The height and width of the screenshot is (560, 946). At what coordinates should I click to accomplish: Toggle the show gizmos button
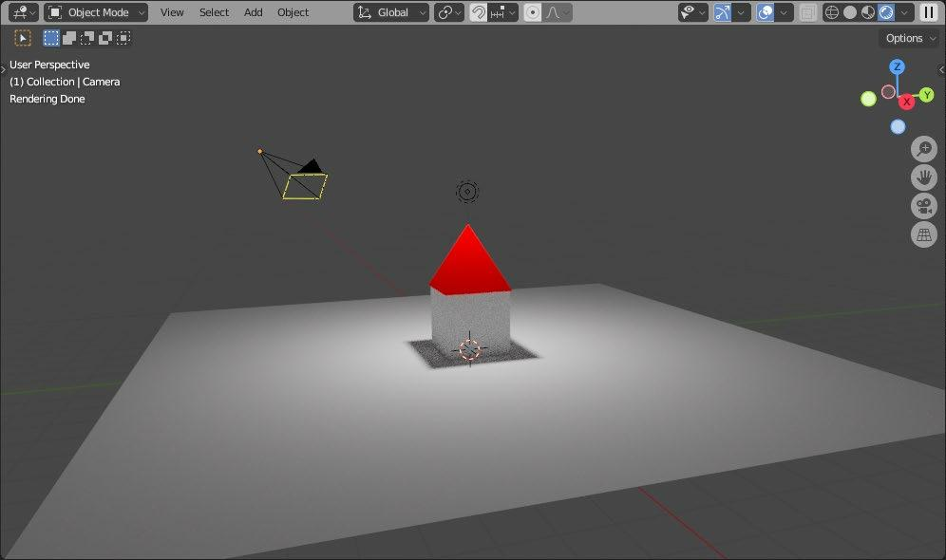pos(722,12)
